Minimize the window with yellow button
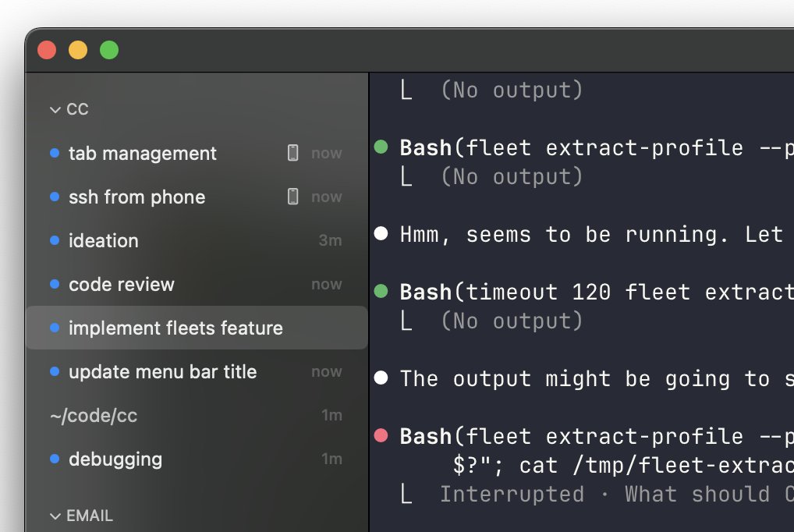This screenshot has height=532, width=794. [x=78, y=50]
